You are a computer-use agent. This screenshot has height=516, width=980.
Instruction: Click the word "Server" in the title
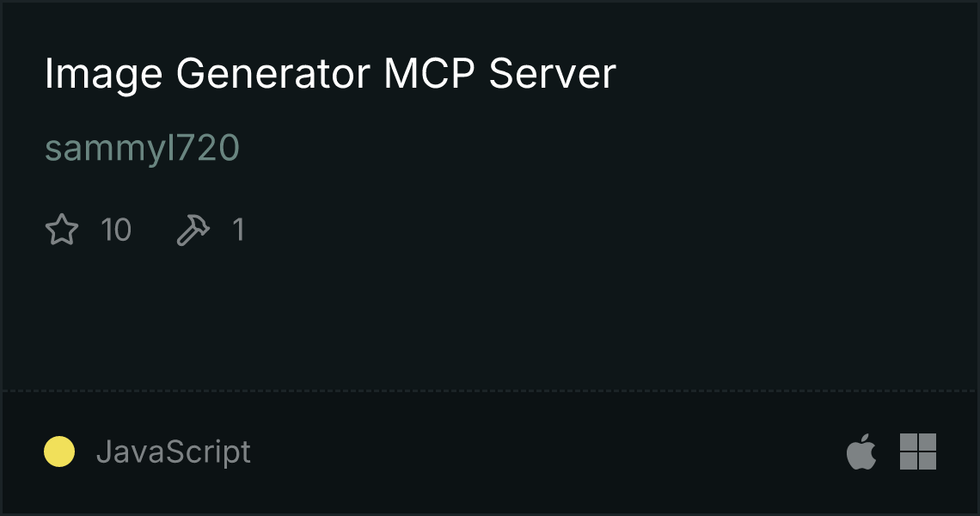pyautogui.click(x=553, y=74)
